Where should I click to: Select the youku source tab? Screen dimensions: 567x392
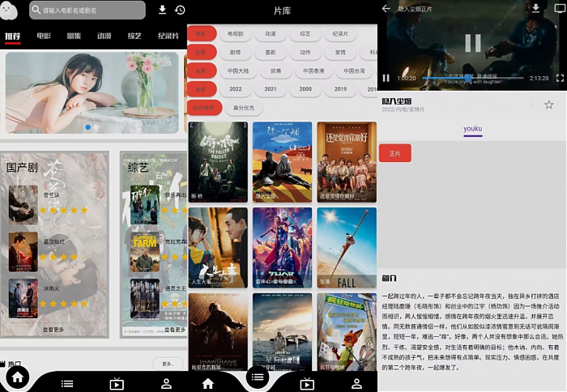[x=472, y=129]
